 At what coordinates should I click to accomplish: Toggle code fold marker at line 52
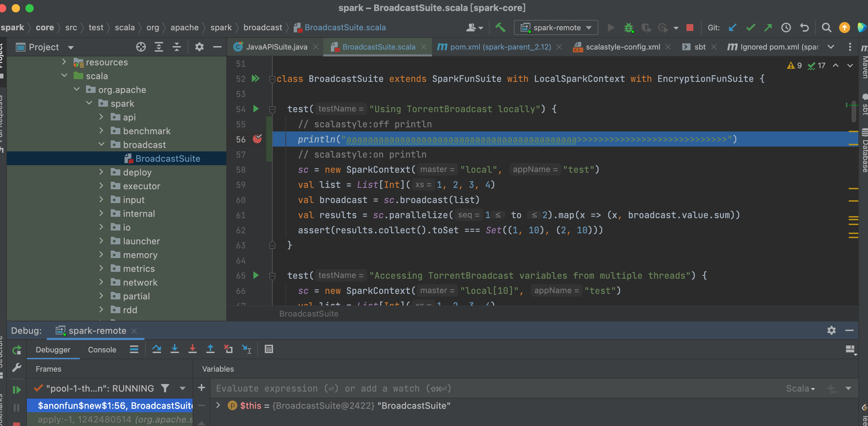272,79
